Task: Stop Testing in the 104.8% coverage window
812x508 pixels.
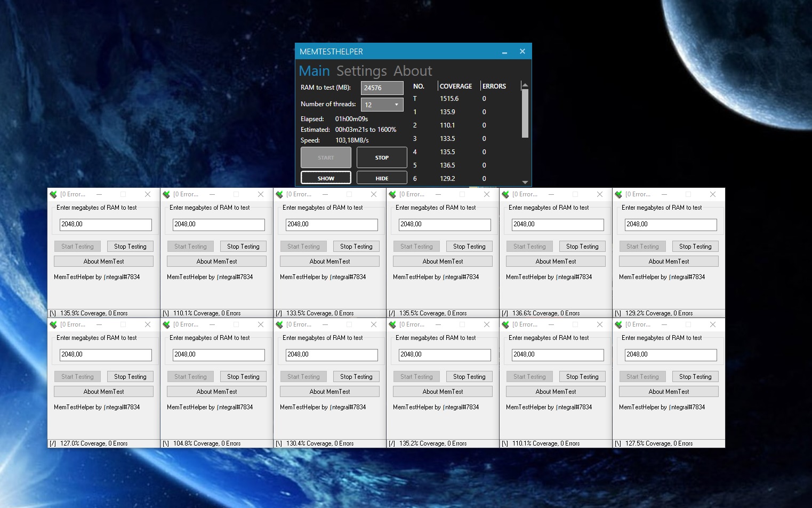Action: click(x=243, y=376)
